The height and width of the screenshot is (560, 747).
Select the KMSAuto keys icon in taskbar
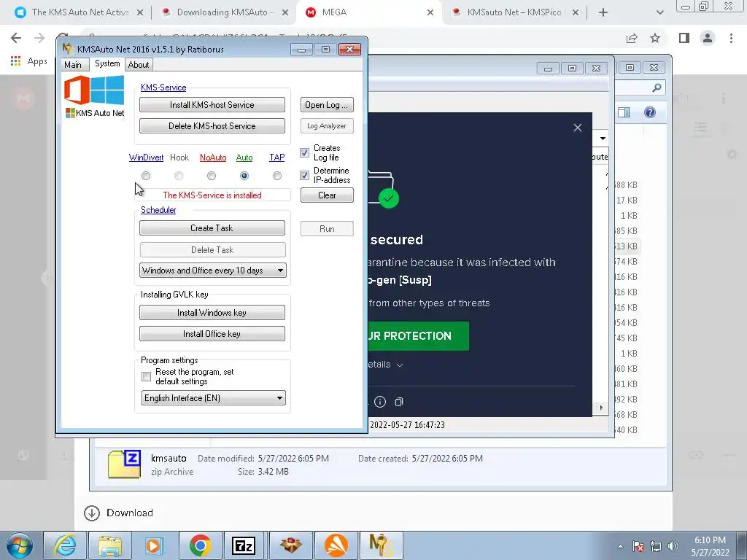pos(380,545)
